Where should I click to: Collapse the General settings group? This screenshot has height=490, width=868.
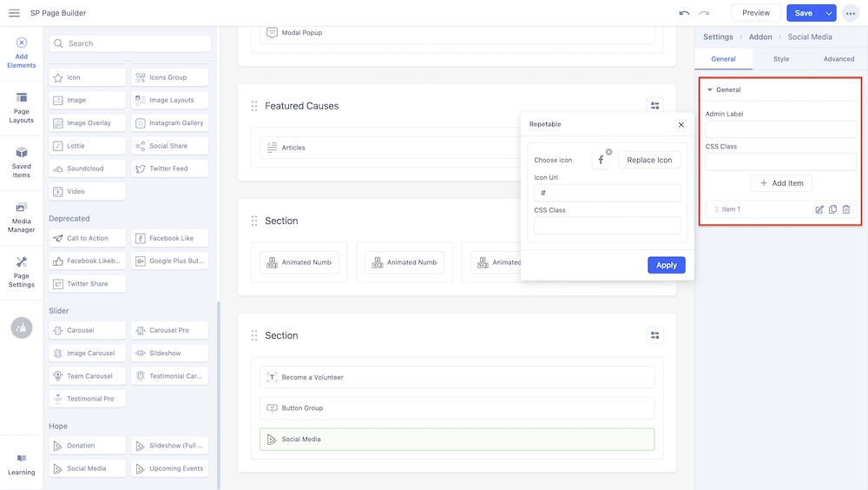[x=710, y=89]
